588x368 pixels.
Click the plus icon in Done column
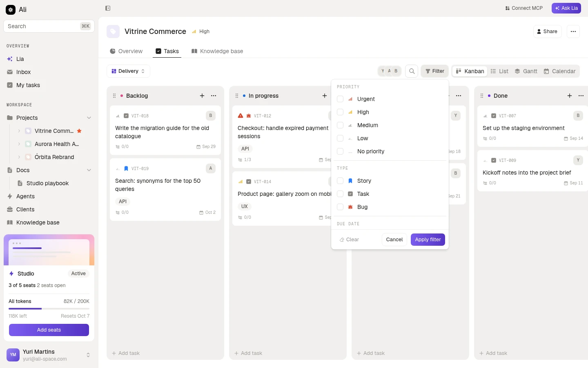570,96
